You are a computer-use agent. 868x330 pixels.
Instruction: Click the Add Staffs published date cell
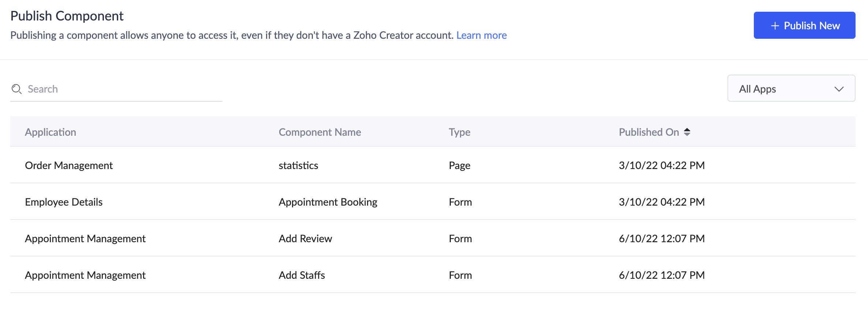[x=661, y=275]
